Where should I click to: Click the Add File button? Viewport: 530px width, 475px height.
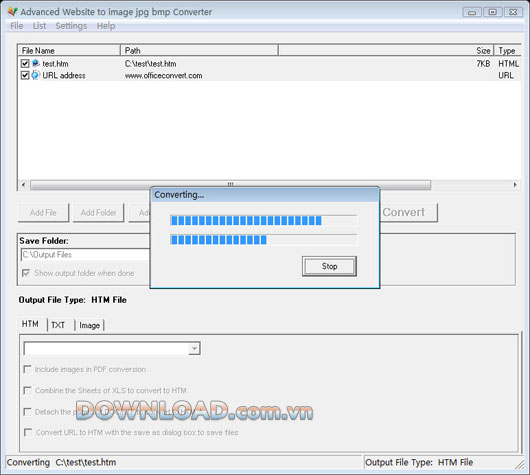43,213
